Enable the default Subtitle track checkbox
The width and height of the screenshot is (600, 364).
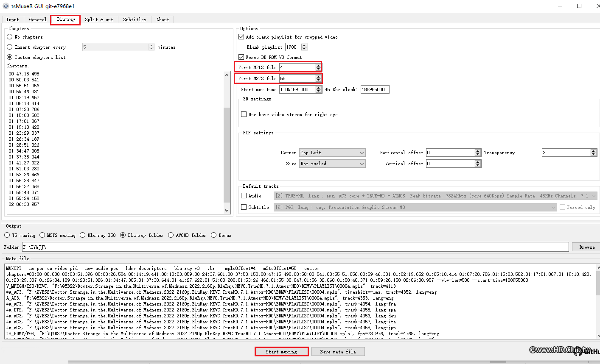[255, 207]
